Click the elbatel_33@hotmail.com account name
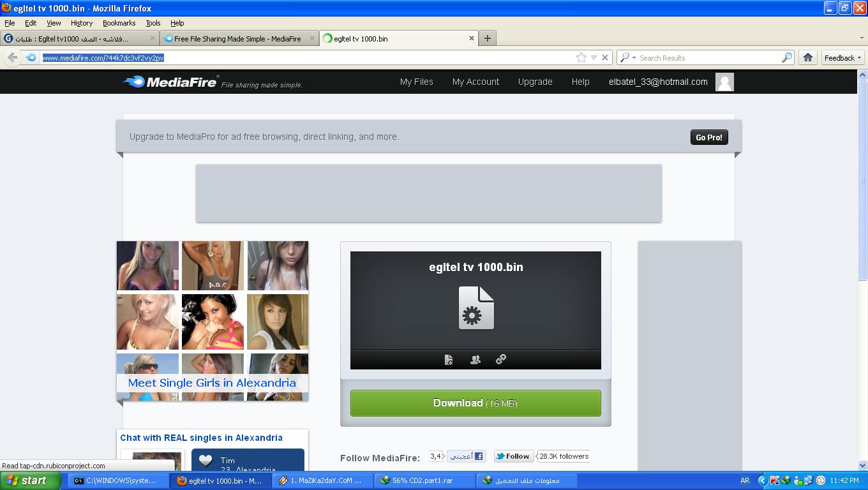This screenshot has width=868, height=490. coord(658,82)
